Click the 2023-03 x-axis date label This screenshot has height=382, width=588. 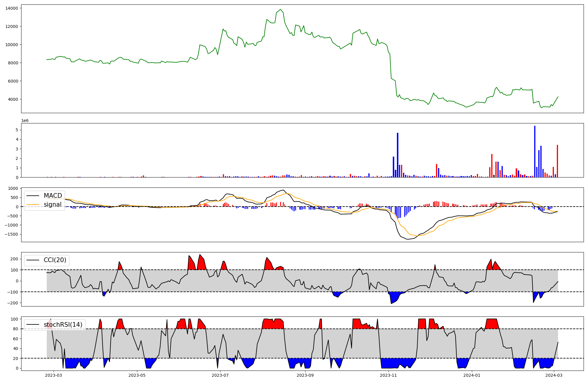tap(54, 375)
